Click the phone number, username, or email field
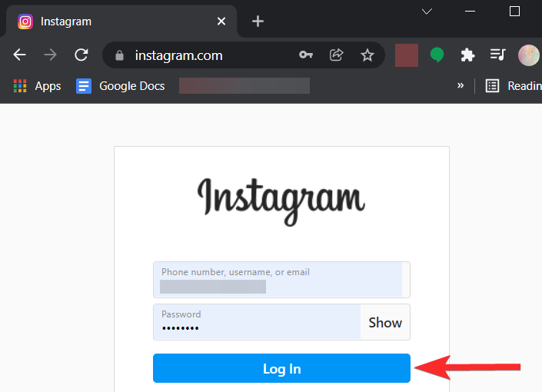The width and height of the screenshot is (542, 392). tap(281, 280)
